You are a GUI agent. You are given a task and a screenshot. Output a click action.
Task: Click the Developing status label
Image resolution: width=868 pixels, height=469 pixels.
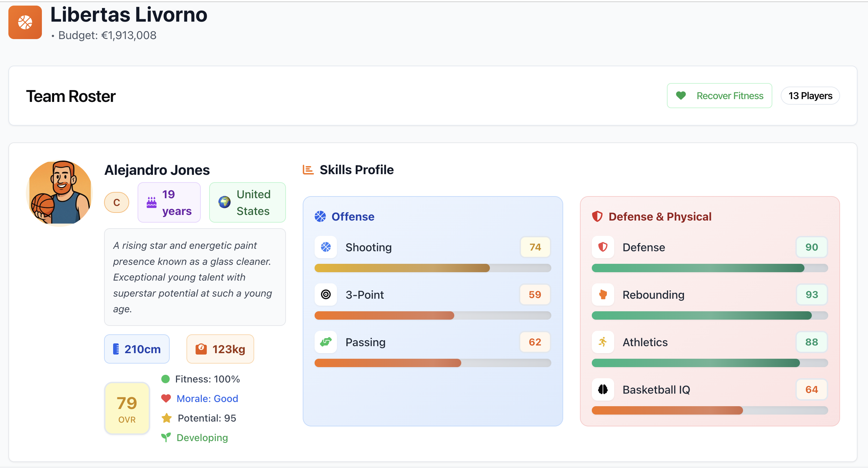202,438
